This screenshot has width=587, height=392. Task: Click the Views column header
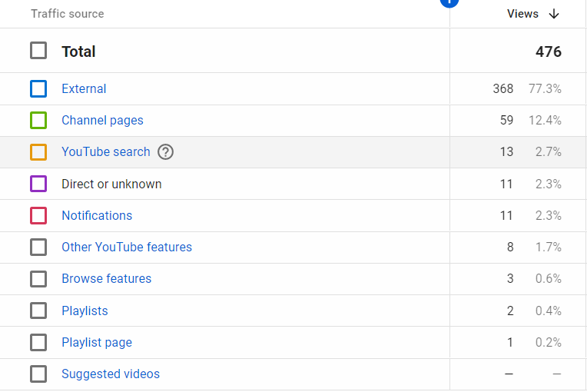pyautogui.click(x=522, y=14)
